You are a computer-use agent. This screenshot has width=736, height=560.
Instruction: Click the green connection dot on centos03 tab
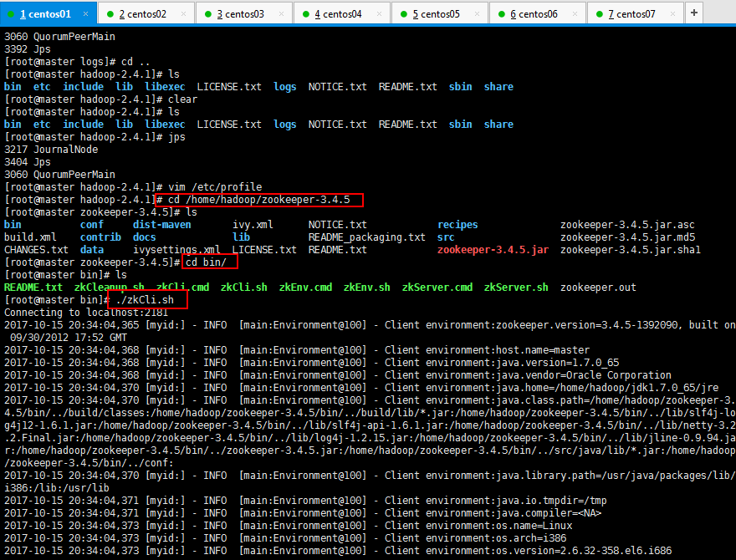click(x=208, y=14)
